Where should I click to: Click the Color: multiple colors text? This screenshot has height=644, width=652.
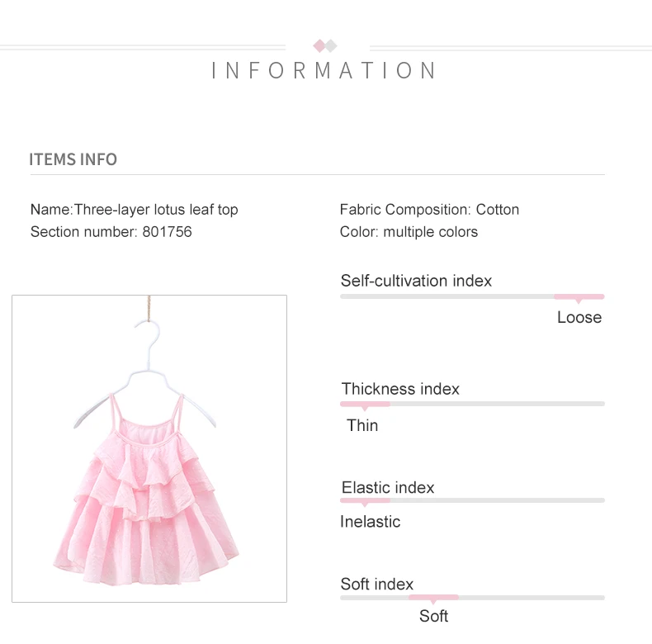409,232
